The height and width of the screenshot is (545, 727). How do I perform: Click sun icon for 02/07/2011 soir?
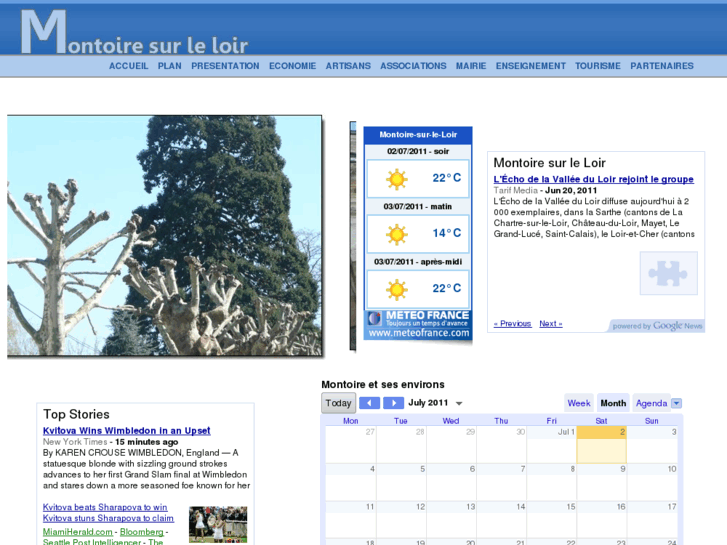[396, 179]
